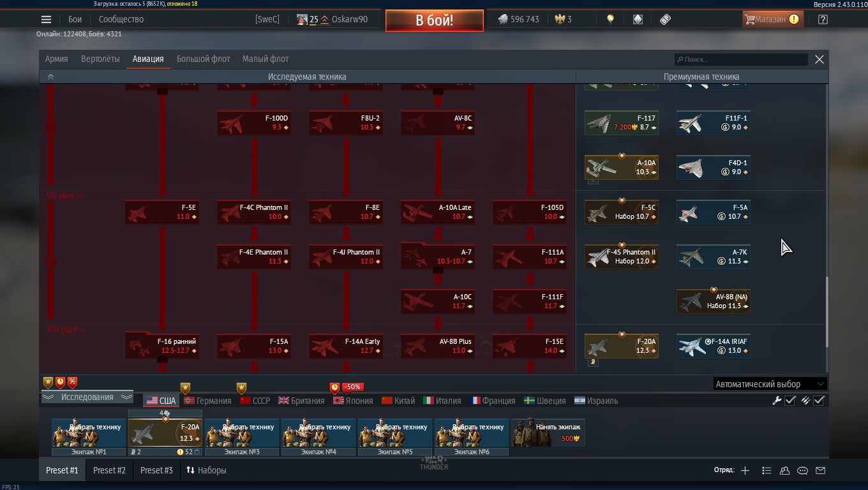The width and height of the screenshot is (868, 490).
Task: Collapse the VII ранг section
Action: pyautogui.click(x=65, y=196)
